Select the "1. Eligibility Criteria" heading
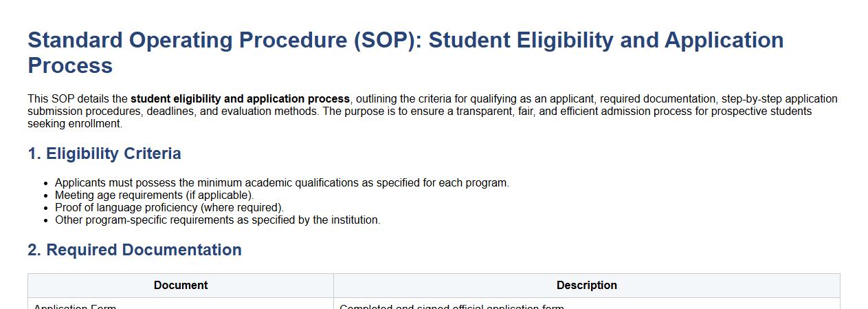This screenshot has width=868, height=309. [x=104, y=153]
